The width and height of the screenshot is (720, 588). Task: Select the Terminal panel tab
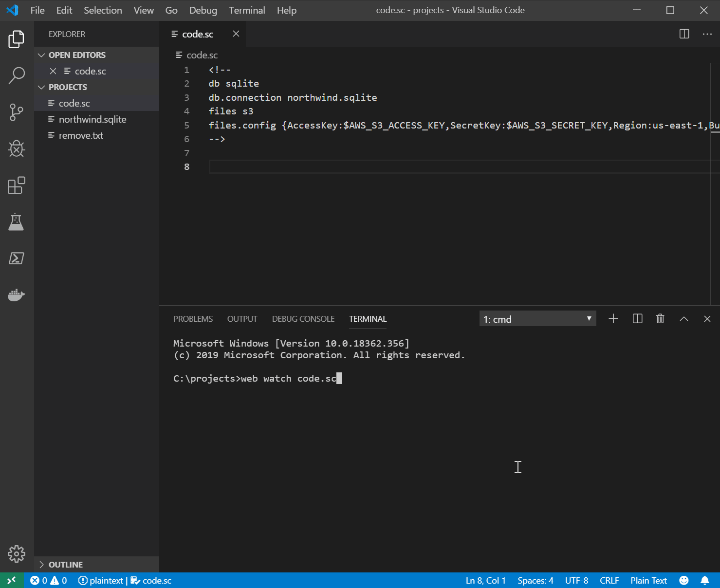coord(368,319)
